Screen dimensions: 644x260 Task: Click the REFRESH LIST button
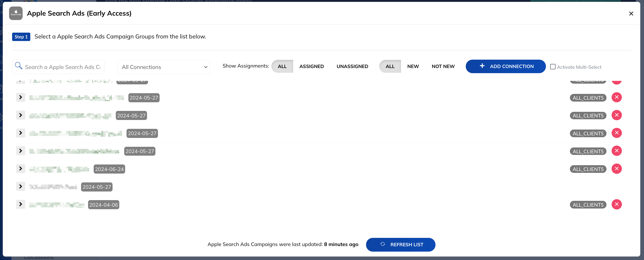click(401, 244)
